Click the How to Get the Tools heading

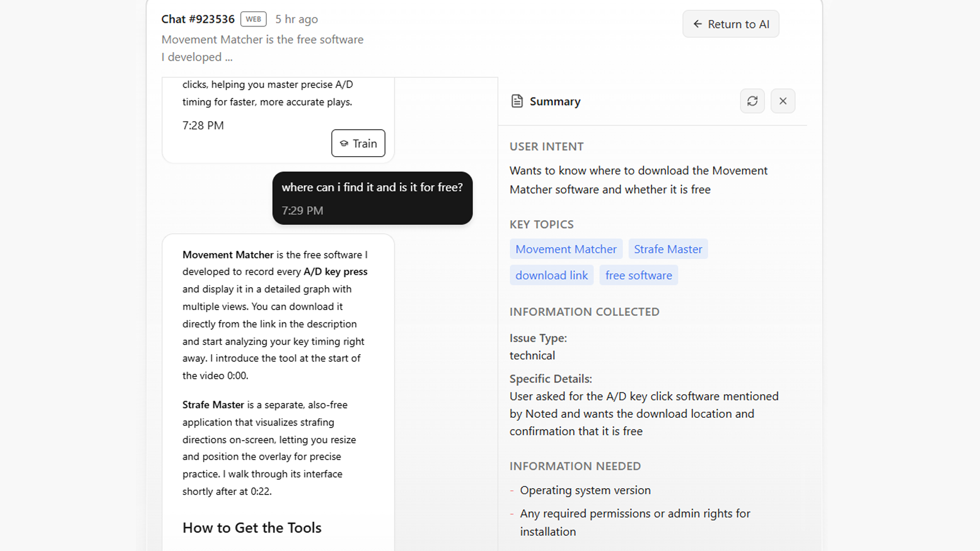[252, 528]
